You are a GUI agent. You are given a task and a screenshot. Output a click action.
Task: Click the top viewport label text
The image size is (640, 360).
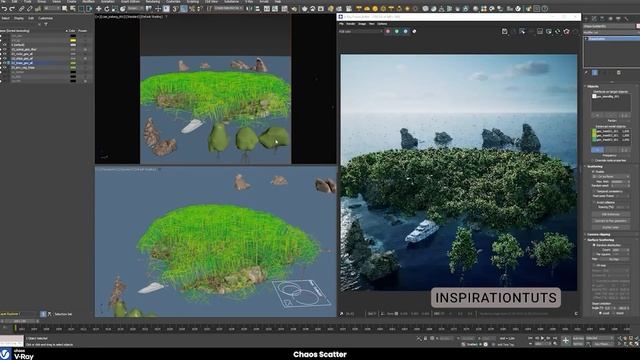coord(130,17)
